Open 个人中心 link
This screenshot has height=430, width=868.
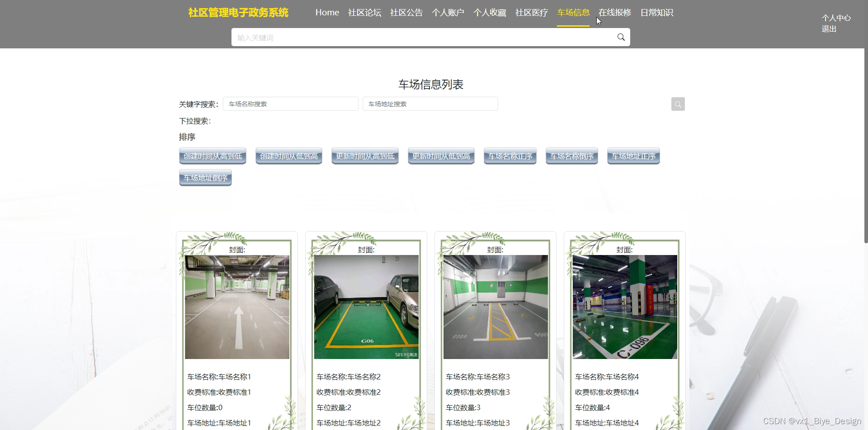click(x=836, y=18)
